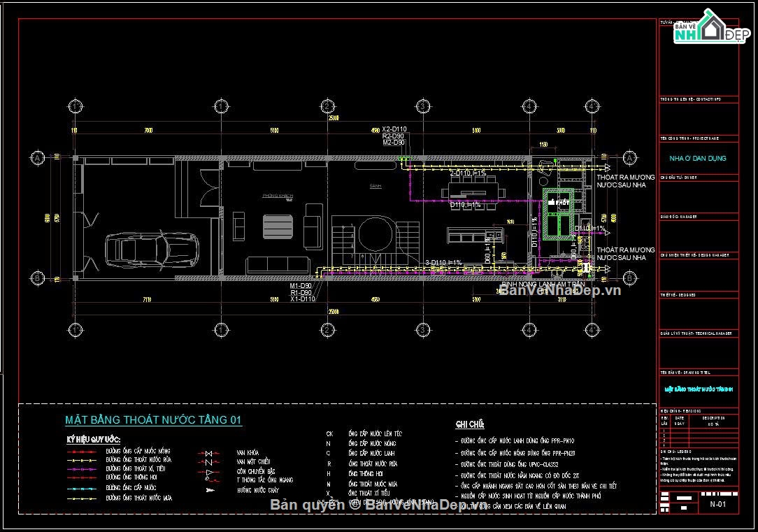Select the HƯỚNG NƯỚC CHẢY arrow symbol
758x532 pixels.
pos(210,490)
